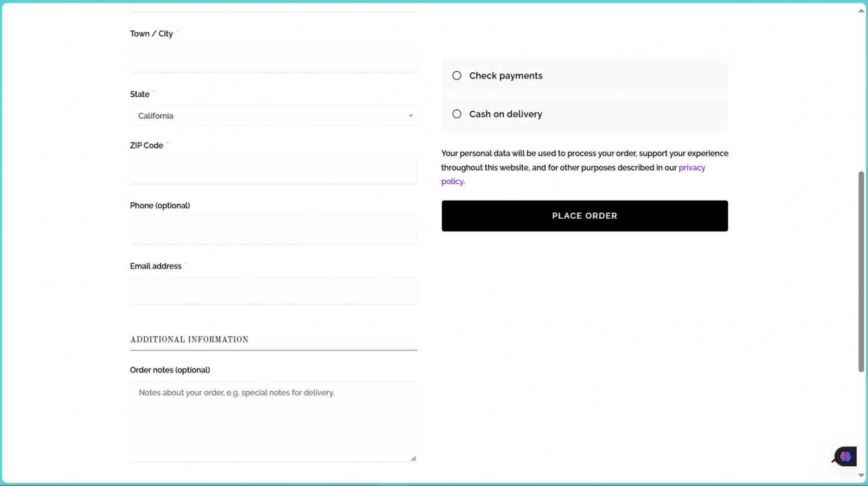The width and height of the screenshot is (868, 486).
Task: Click the vertical page scrollbar thumb
Action: [x=861, y=271]
